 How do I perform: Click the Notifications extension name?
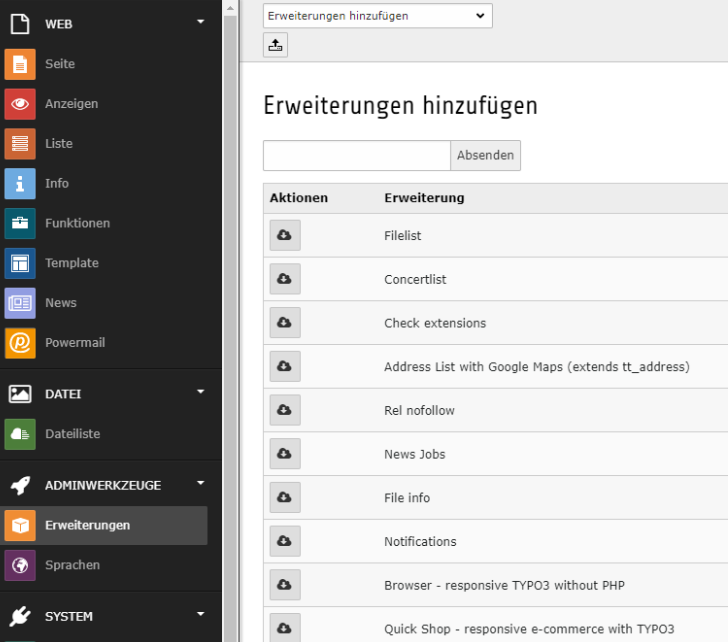point(420,542)
